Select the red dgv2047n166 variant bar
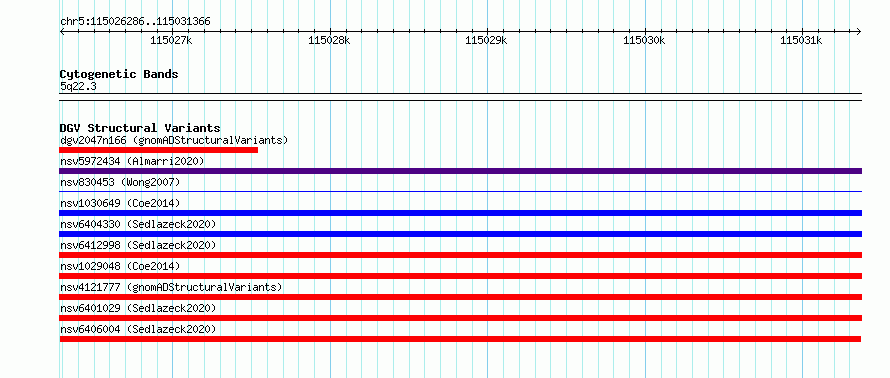 [x=158, y=150]
